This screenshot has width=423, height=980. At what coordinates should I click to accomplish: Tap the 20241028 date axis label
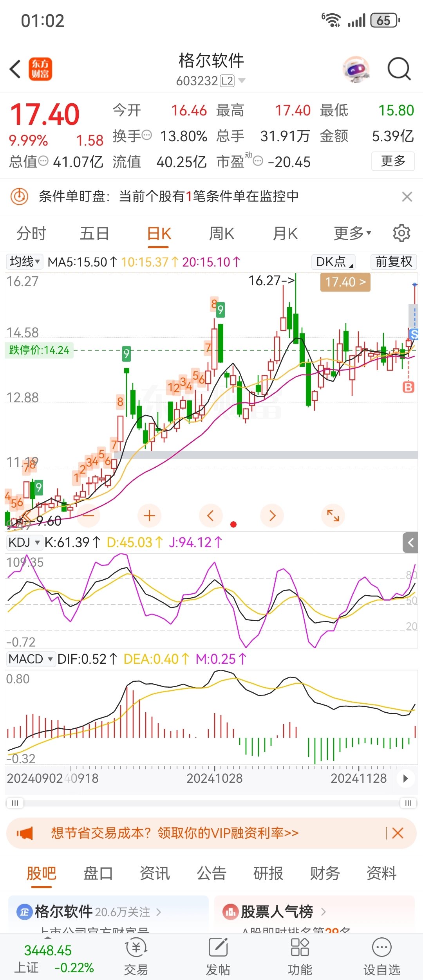pyautogui.click(x=214, y=778)
